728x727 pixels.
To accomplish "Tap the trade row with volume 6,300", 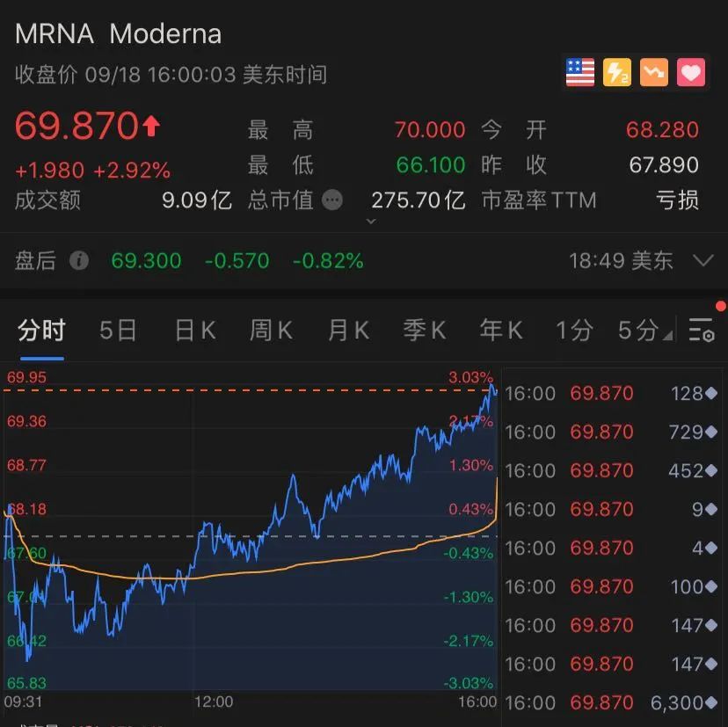I will 611,703.
